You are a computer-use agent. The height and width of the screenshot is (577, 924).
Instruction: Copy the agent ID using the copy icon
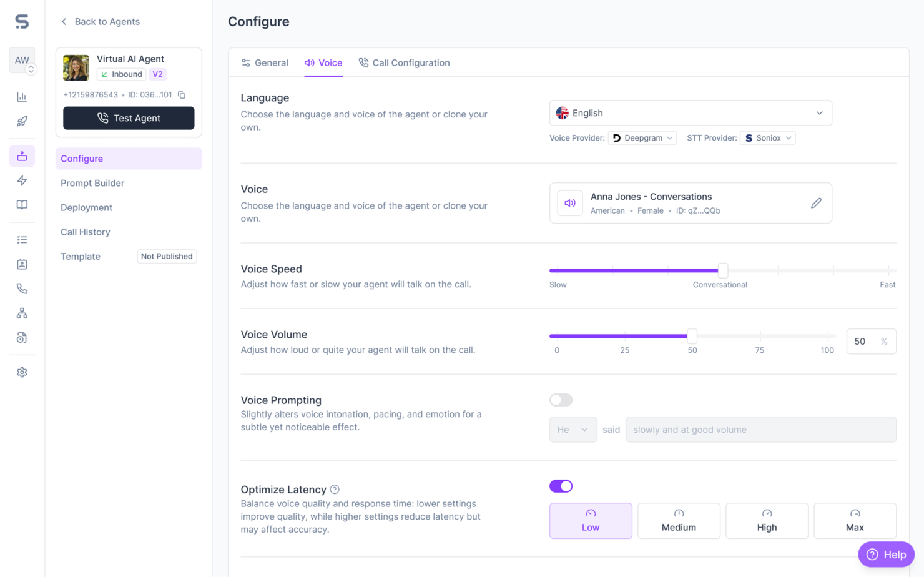coord(181,94)
